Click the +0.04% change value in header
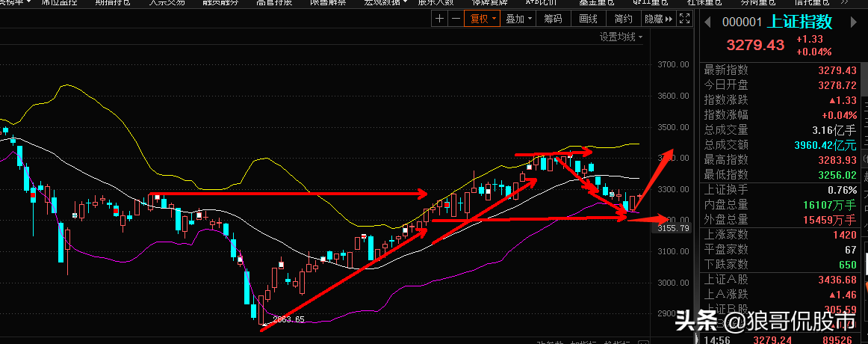 tap(813, 52)
